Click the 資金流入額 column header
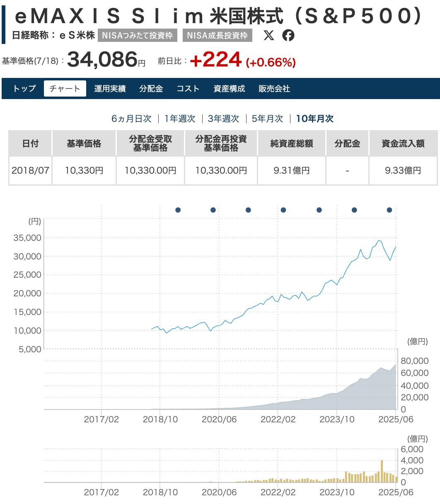Viewport: 440px width, 504px height. [403, 143]
